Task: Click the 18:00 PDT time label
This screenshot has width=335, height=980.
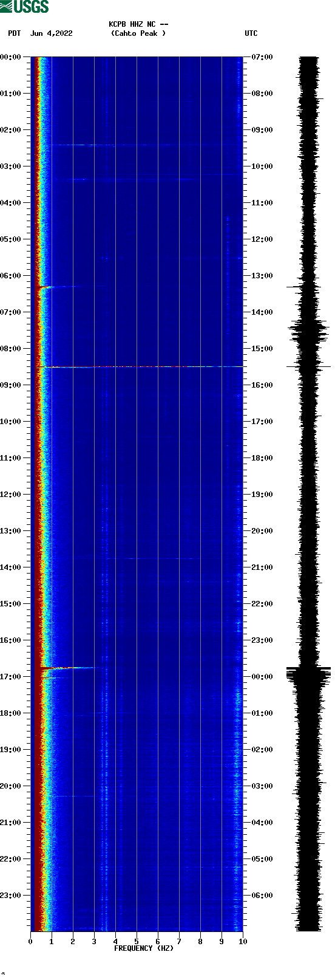Action: pyautogui.click(x=11, y=713)
